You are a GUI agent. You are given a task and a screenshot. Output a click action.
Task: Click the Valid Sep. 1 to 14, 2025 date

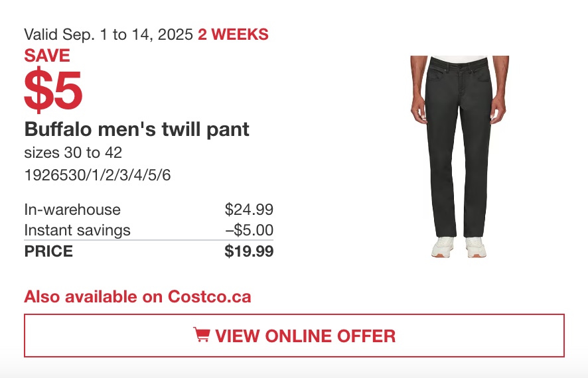point(108,34)
